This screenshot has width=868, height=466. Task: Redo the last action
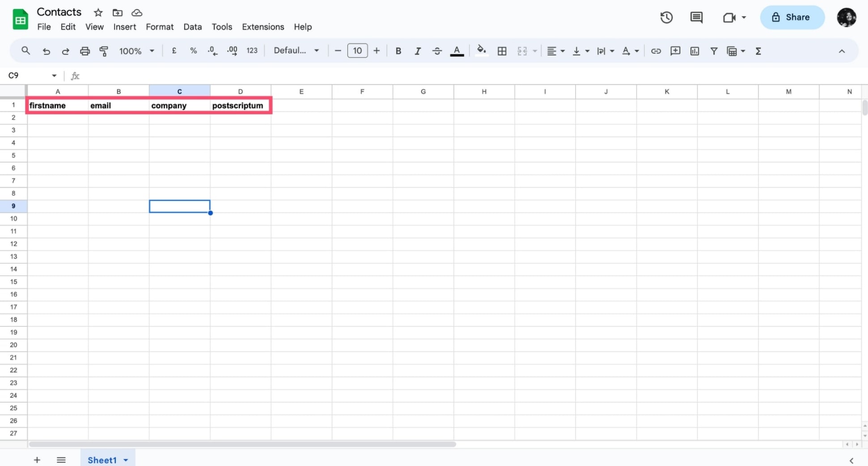click(65, 51)
